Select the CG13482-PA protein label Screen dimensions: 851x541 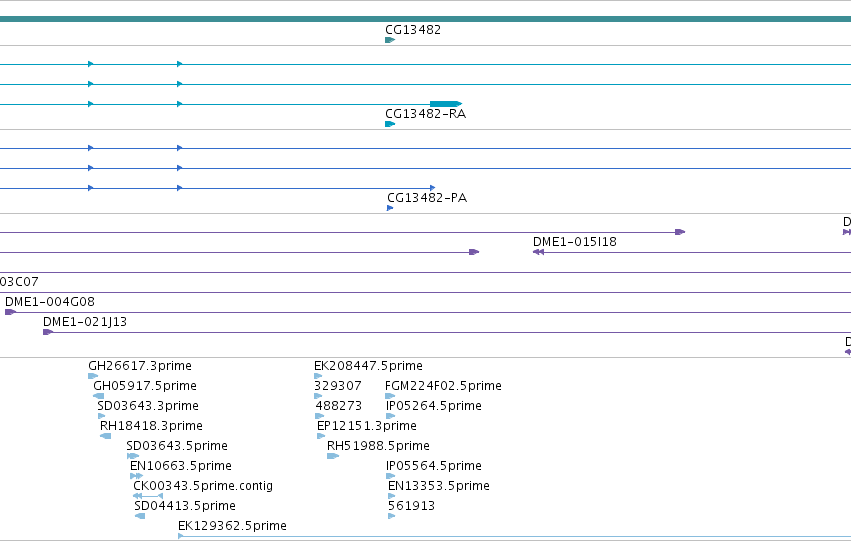[427, 198]
